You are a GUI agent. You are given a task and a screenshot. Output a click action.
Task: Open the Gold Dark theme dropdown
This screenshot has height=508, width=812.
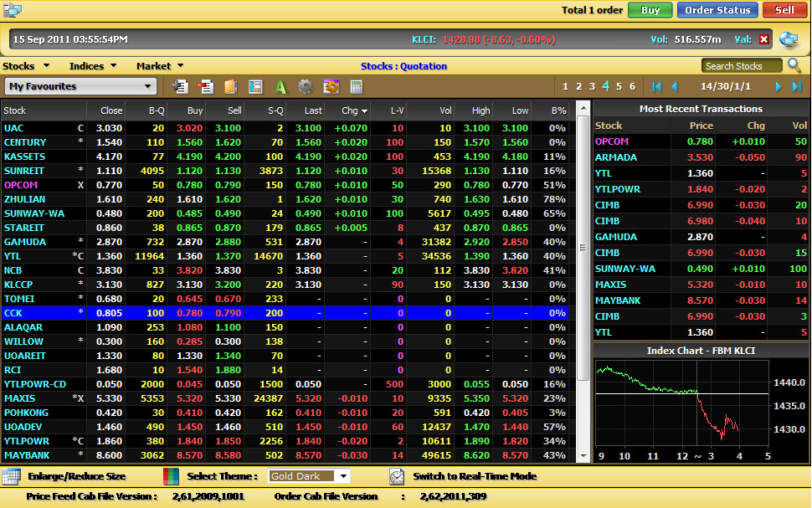pyautogui.click(x=309, y=476)
